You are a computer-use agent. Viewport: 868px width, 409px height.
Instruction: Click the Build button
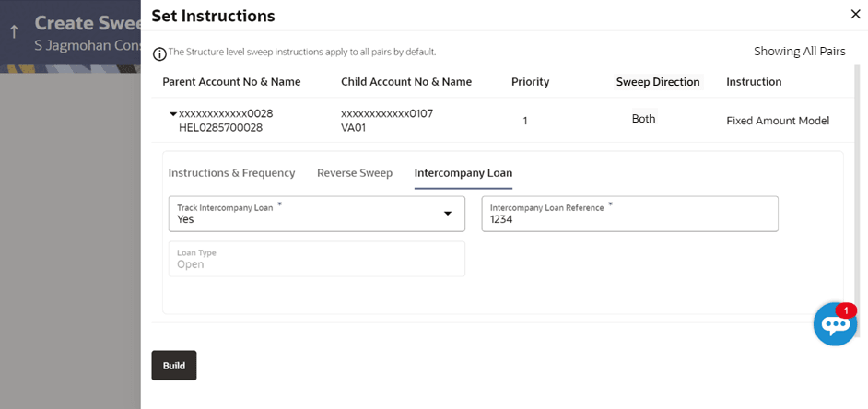173,366
